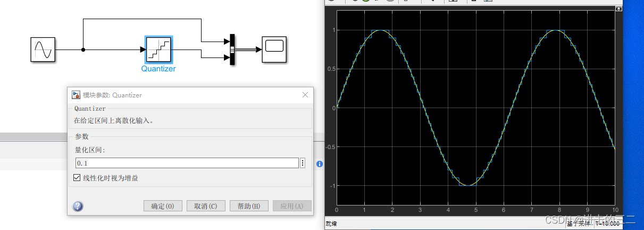Click the 应用(A) button
644x230 pixels.
tap(292, 206)
